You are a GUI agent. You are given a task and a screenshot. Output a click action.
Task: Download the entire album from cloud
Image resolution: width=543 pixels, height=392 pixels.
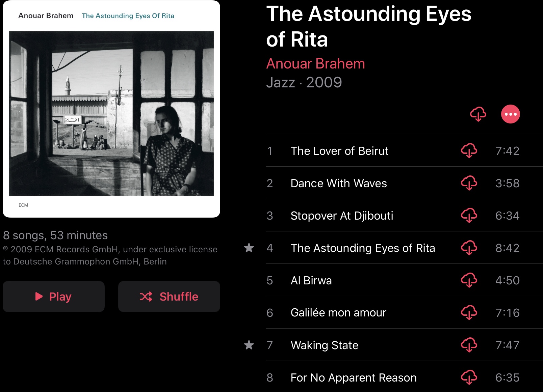click(478, 114)
